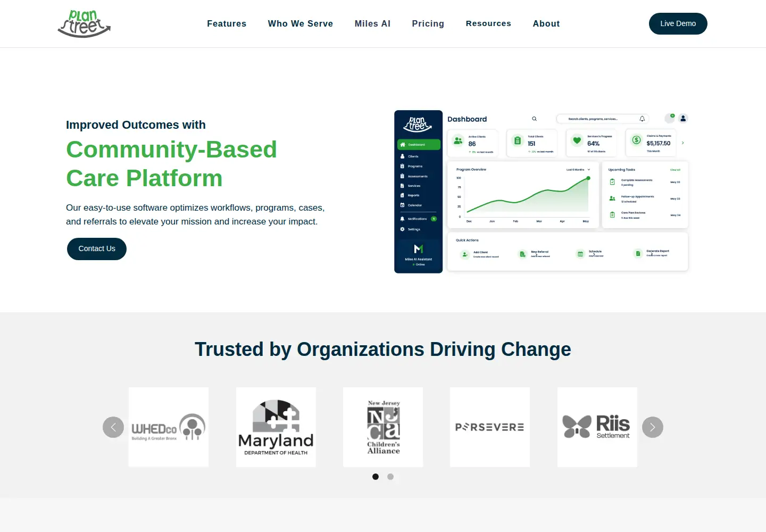Click the Active Clients people icon
Screen dimensions: 766x532
pos(458,140)
